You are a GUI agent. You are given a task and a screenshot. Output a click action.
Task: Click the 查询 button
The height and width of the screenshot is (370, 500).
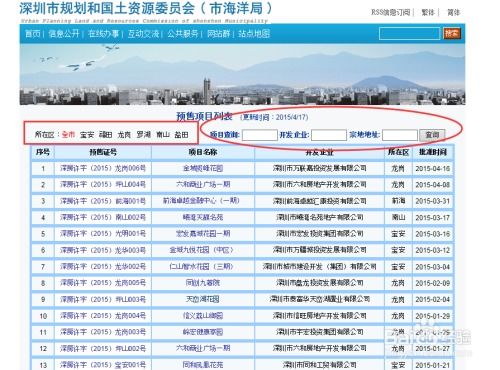432,135
